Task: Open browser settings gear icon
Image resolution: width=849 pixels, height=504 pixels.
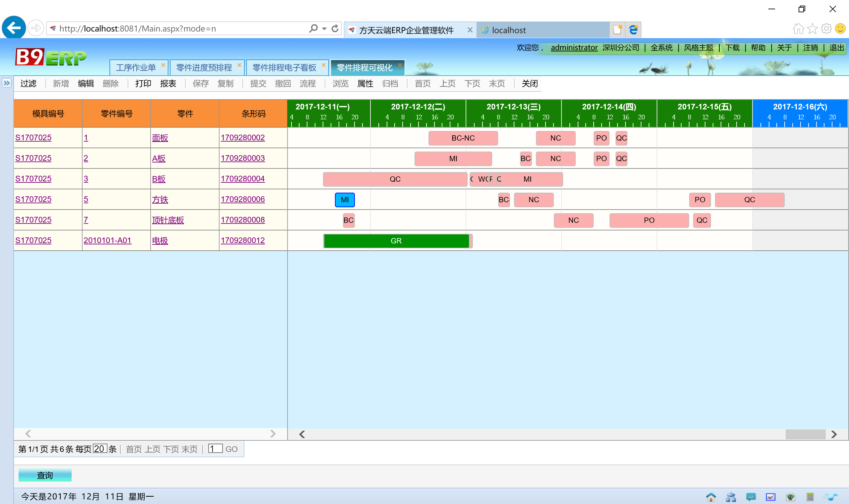Action: [826, 29]
